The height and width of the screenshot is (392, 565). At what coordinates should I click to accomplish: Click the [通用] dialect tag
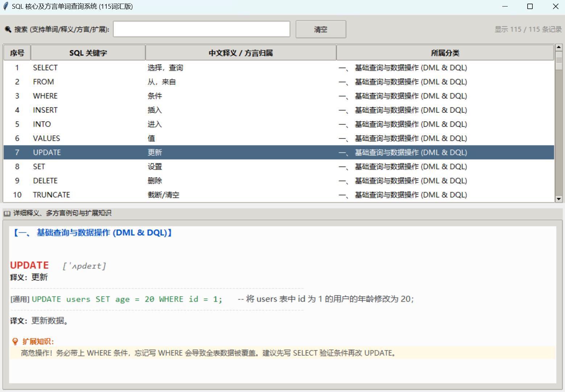pos(20,299)
